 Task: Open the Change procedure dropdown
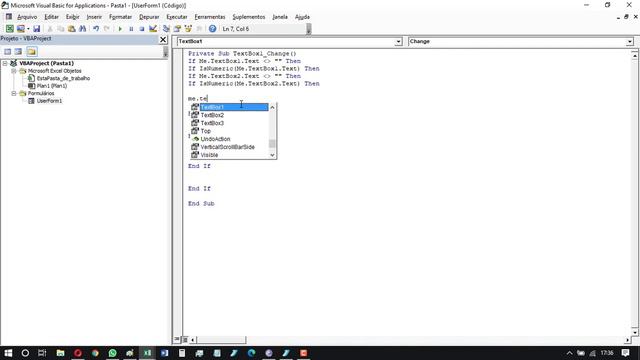tap(629, 42)
